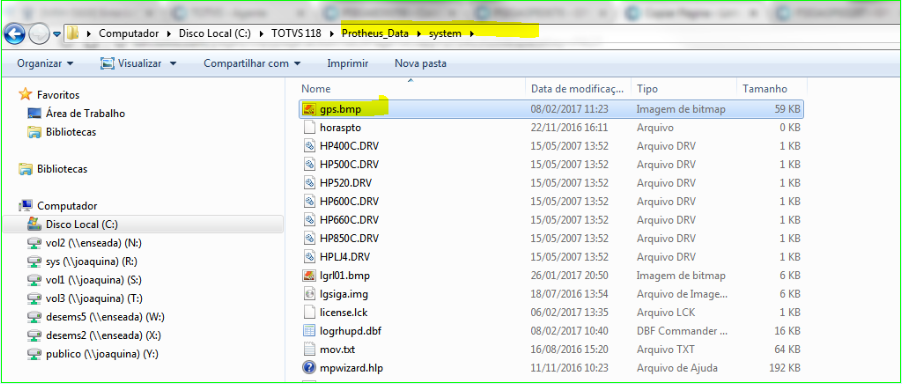The height and width of the screenshot is (384, 902).
Task: Sort by the Tipo column header
Action: click(x=647, y=89)
